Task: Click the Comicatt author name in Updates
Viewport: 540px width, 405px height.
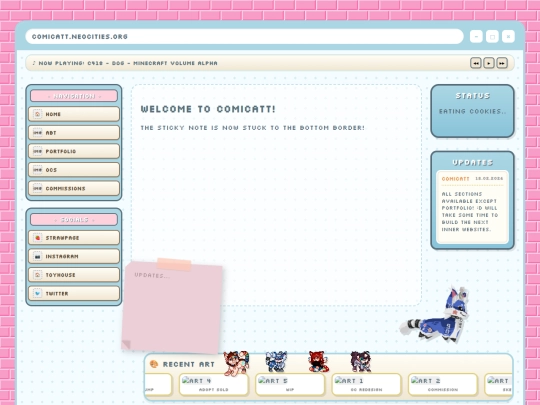Action: click(455, 179)
